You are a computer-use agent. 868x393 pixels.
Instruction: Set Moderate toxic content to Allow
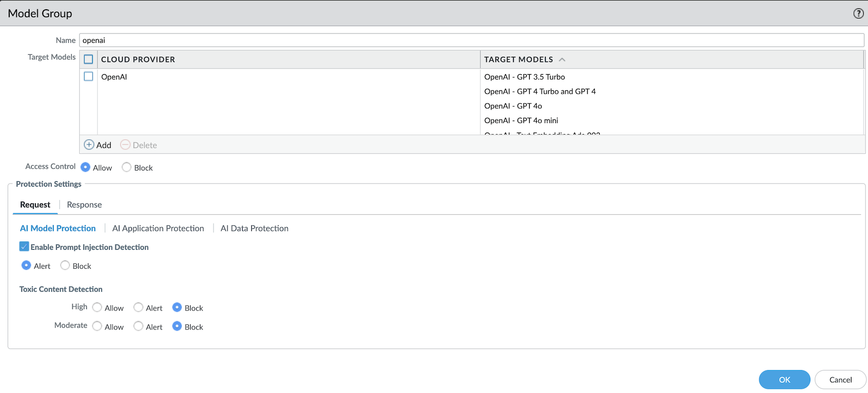[x=97, y=326]
